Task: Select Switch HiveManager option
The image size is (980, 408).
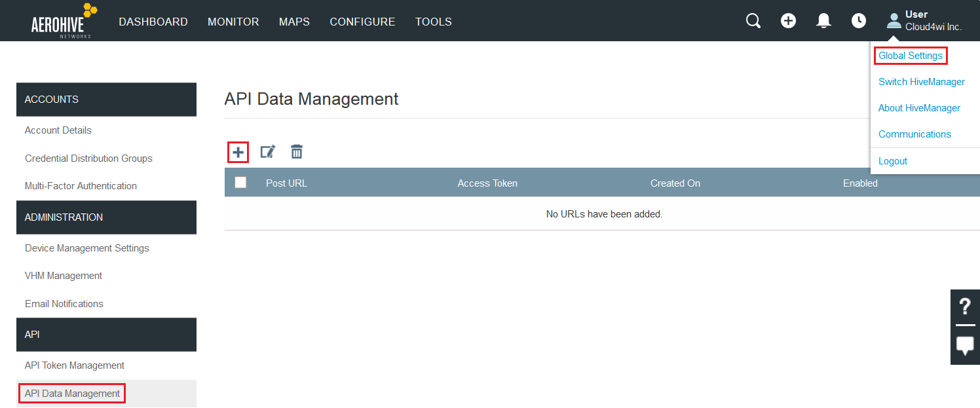Action: 922,82
